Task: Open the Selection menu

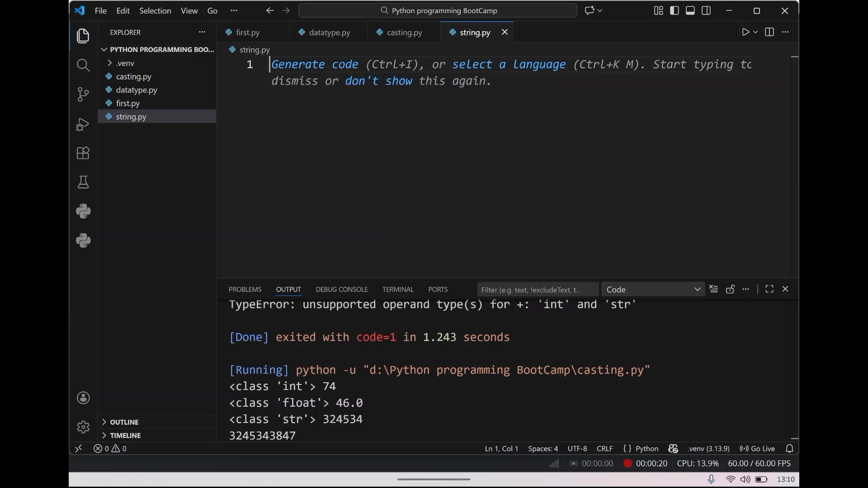Action: click(155, 11)
